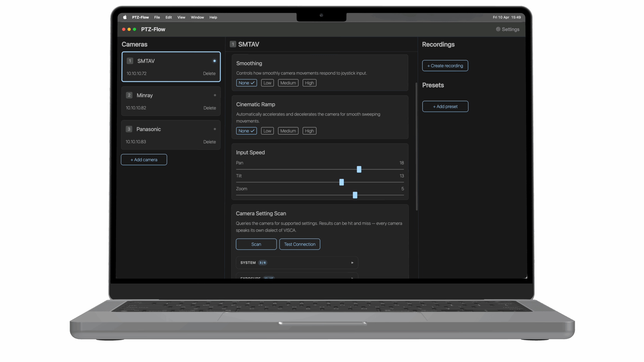Select the Minray camera card
This screenshot has height=362, width=644.
[171, 101]
